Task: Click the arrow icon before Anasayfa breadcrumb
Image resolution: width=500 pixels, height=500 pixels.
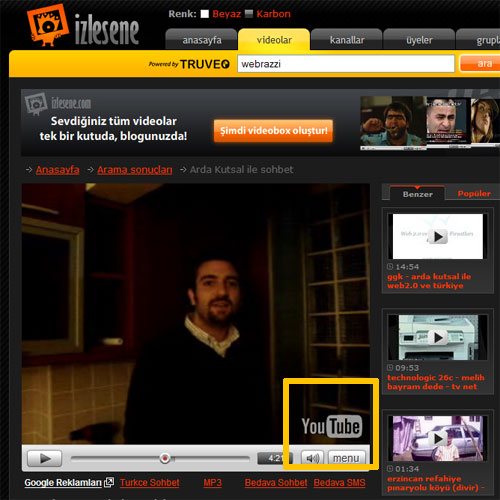Action: pyautogui.click(x=29, y=170)
